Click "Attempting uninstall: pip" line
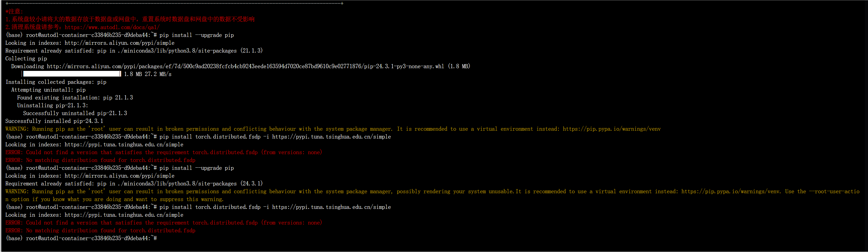Viewport: 868px width, 252px height. 48,90
